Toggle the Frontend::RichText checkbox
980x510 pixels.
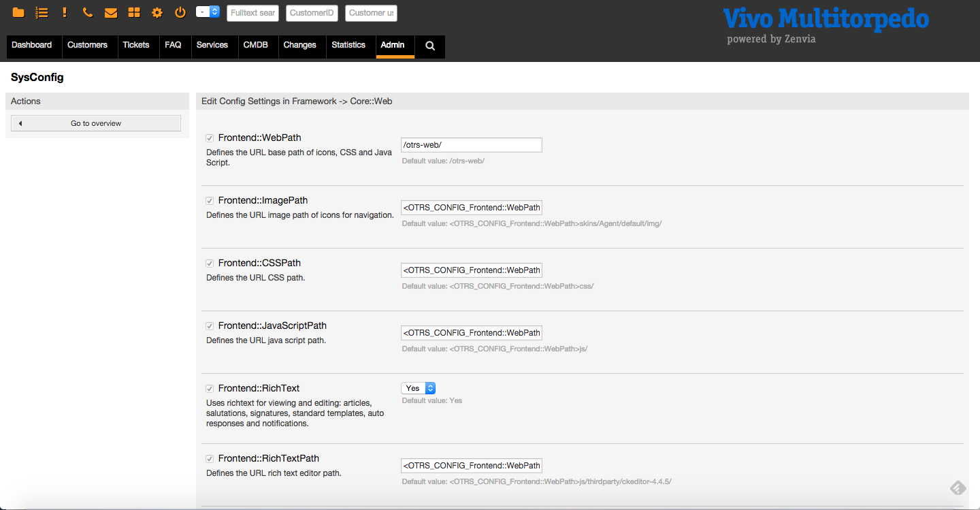pos(210,389)
